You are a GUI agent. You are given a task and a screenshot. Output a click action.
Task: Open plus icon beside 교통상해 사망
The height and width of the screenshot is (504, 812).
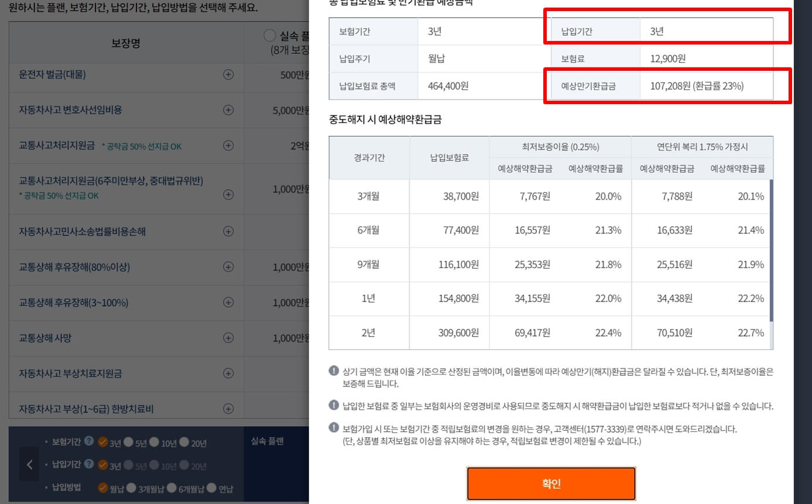[x=228, y=338]
